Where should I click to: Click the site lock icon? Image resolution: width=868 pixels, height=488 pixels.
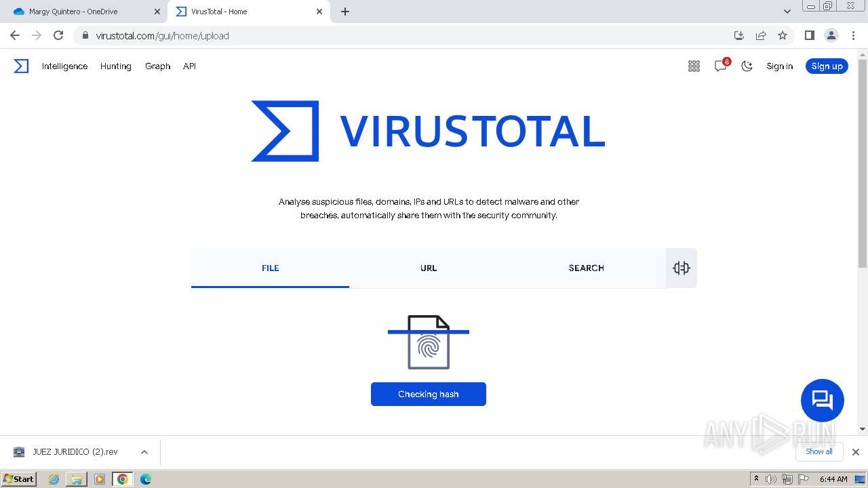(85, 35)
